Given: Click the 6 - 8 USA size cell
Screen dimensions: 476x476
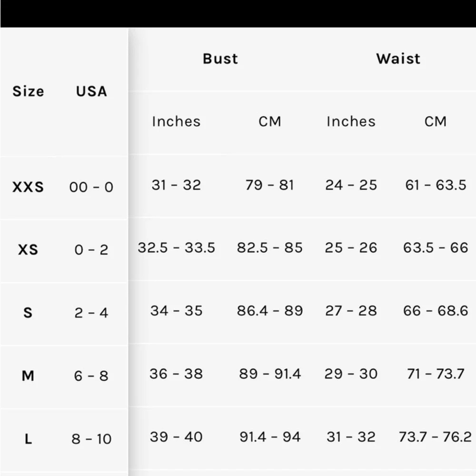Looking at the screenshot, I should coord(91,376).
